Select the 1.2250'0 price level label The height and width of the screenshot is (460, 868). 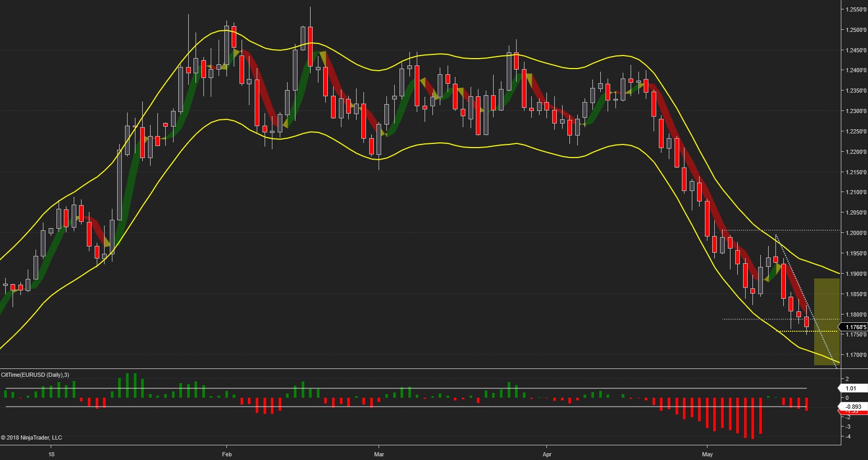856,131
